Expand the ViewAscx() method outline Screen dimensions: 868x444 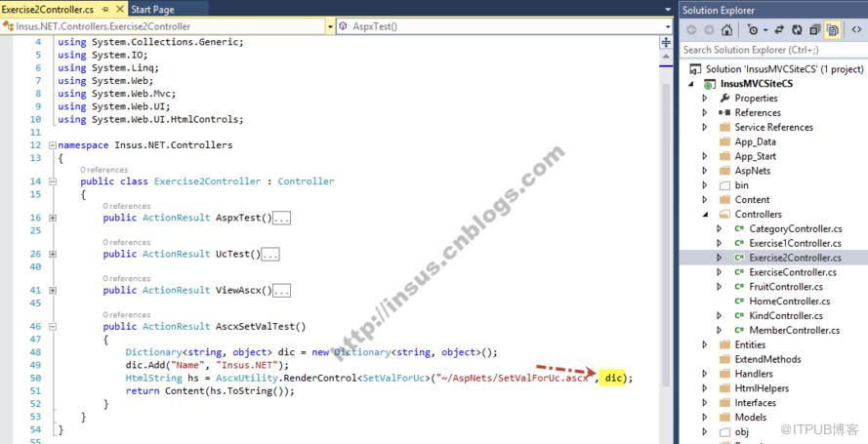pos(53,290)
